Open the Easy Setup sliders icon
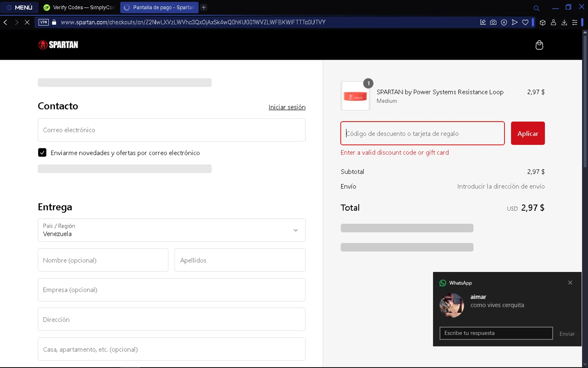 click(575, 22)
